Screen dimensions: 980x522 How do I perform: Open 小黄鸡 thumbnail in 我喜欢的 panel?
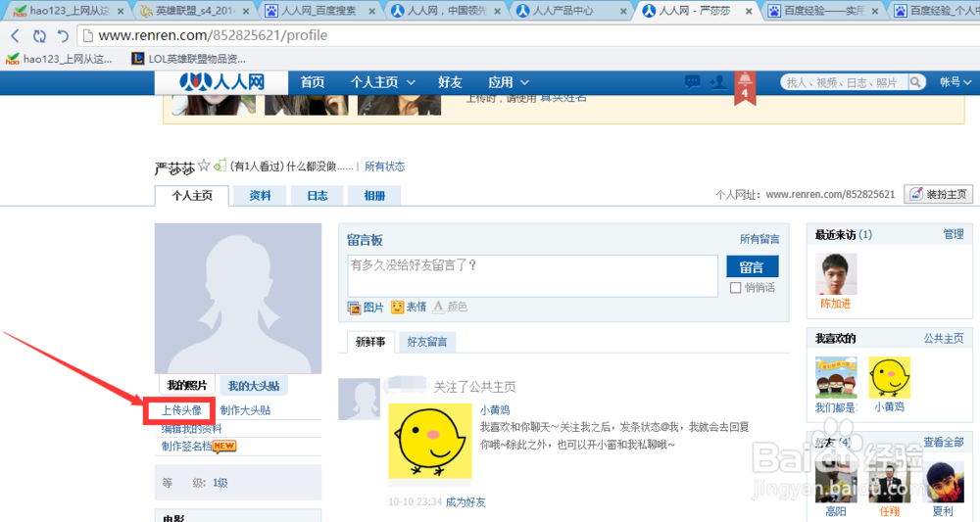tap(890, 378)
